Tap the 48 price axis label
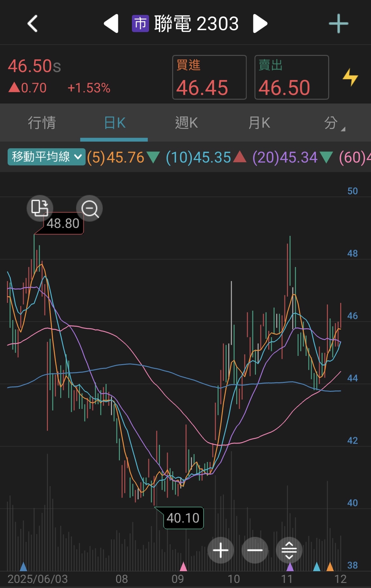Image resolution: width=371 pixels, height=588 pixels. 352,253
